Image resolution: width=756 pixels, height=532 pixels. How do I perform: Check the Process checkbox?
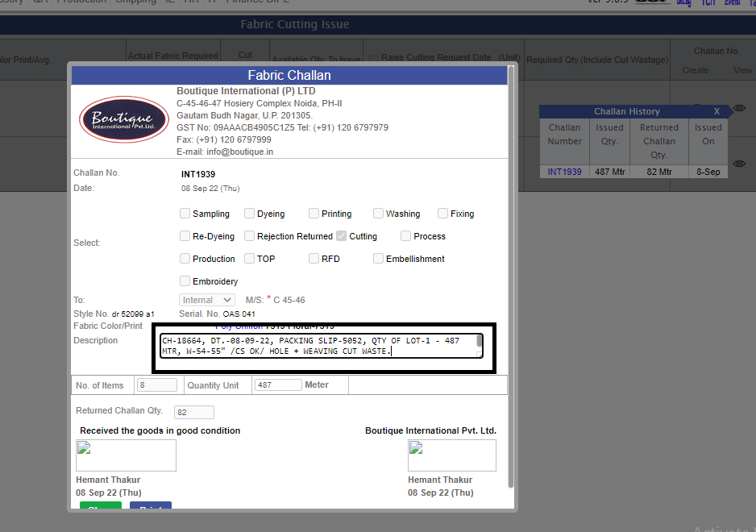pos(406,236)
